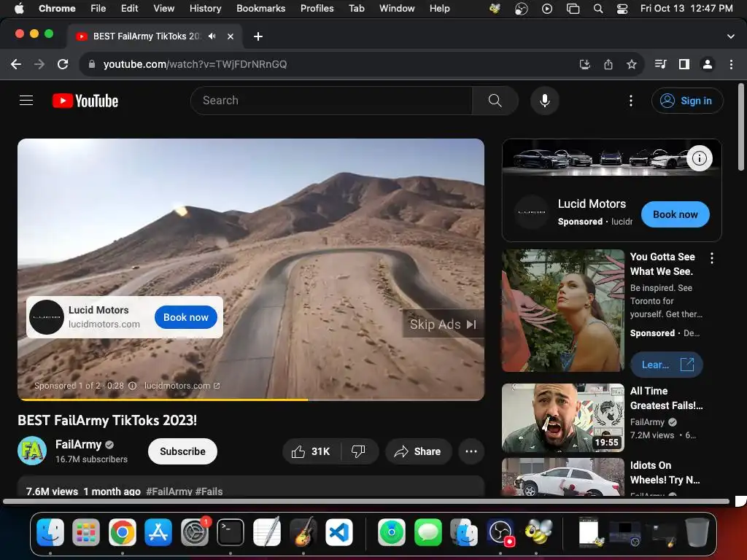Open All Time Greatest Fails video thumbnail

(562, 418)
